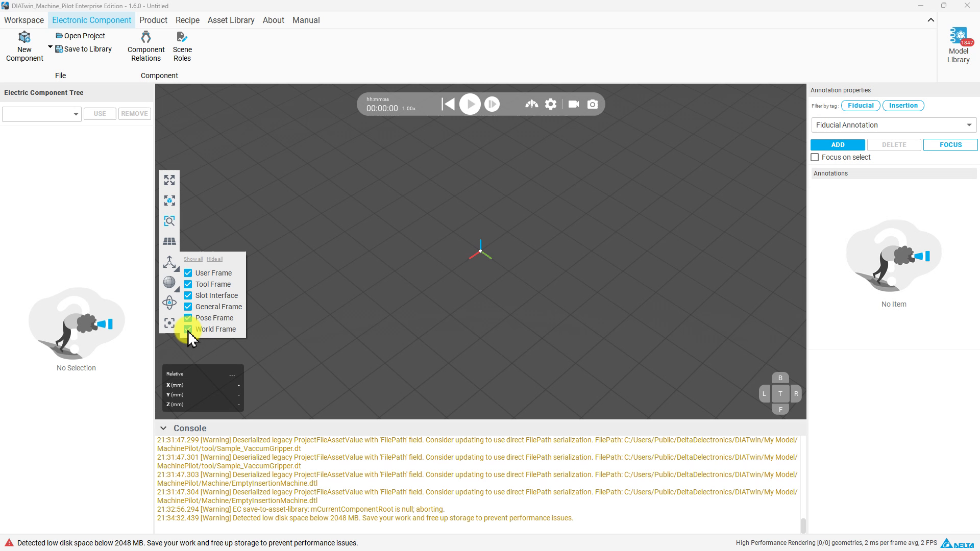Open Project from the File group
Viewport: 980px width, 551px height.
tap(80, 36)
